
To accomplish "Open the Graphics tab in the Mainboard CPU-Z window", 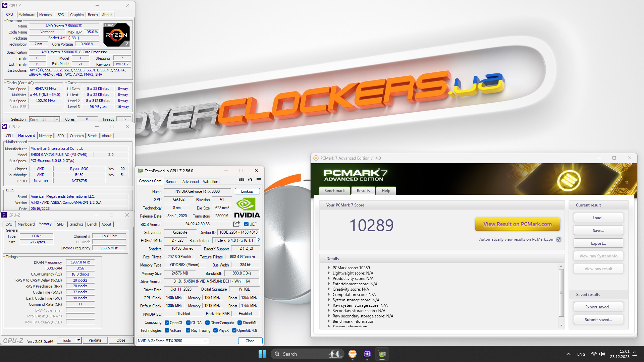I will [77, 136].
